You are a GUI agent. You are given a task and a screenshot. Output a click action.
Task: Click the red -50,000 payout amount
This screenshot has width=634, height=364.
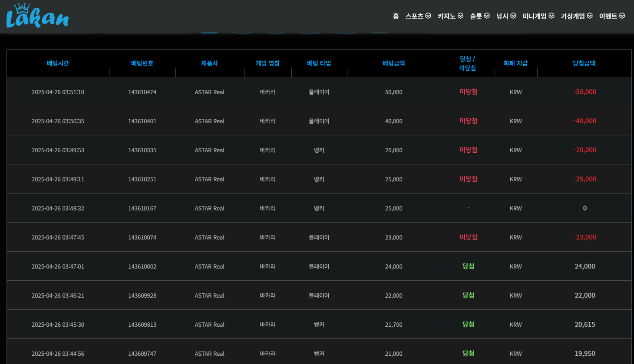coord(584,92)
